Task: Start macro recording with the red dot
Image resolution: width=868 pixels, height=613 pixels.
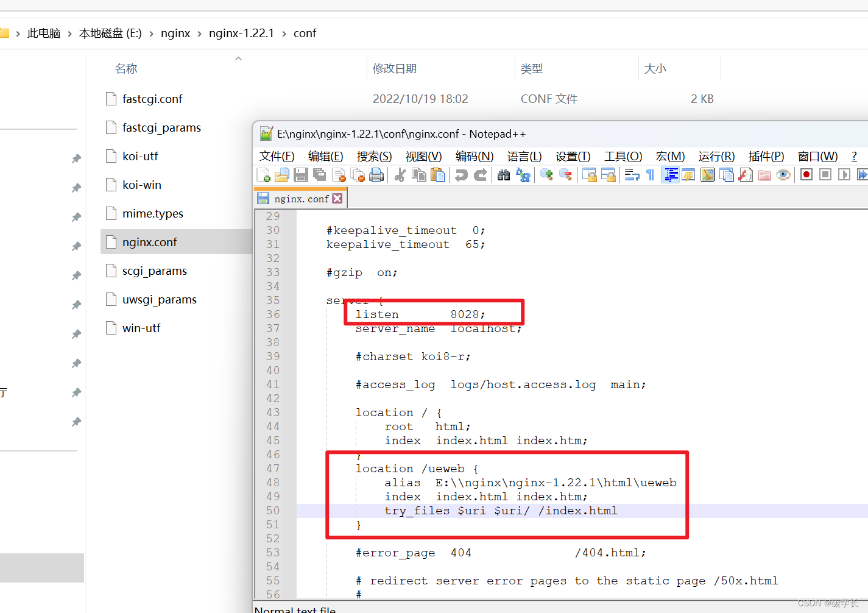Action: pos(806,175)
